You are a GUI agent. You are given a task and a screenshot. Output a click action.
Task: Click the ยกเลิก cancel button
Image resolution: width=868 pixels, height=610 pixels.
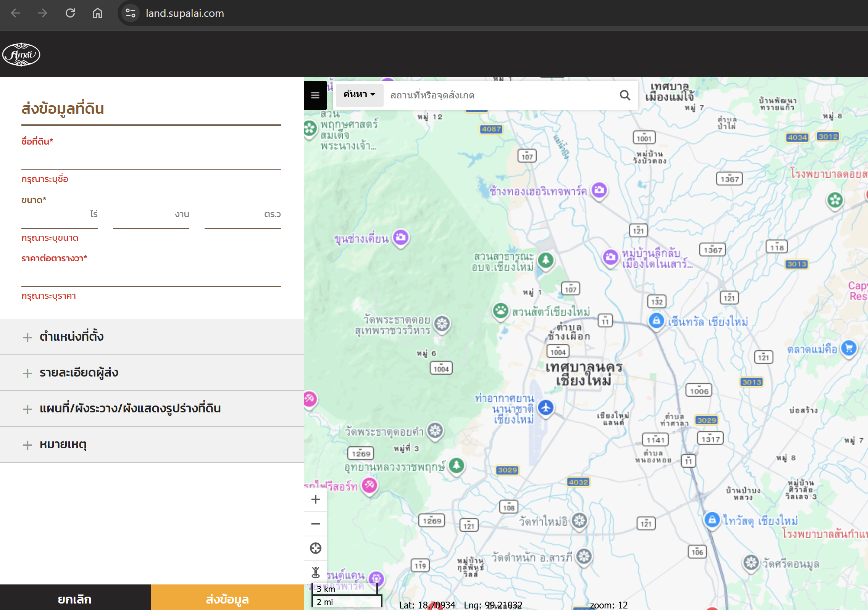pyautogui.click(x=75, y=599)
